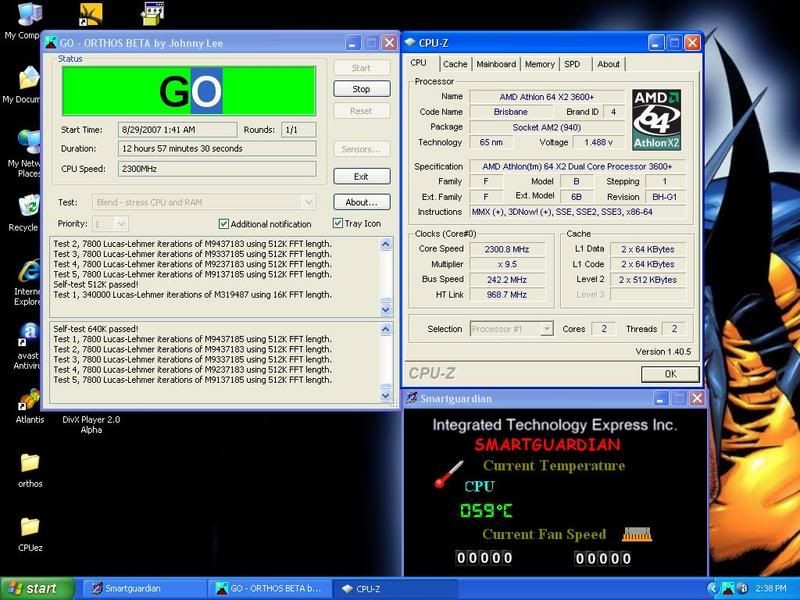Click the ORTHOS title bar app icon
800x600 pixels.
click(51, 43)
